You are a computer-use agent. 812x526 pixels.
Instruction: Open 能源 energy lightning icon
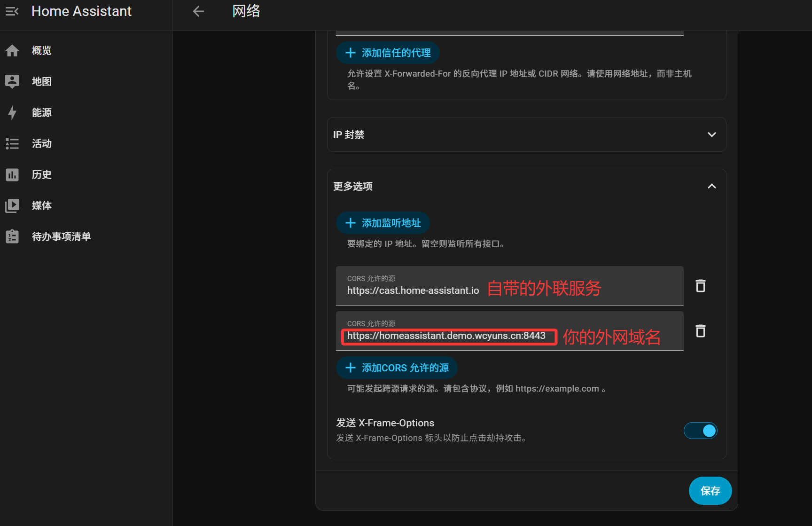pos(12,112)
